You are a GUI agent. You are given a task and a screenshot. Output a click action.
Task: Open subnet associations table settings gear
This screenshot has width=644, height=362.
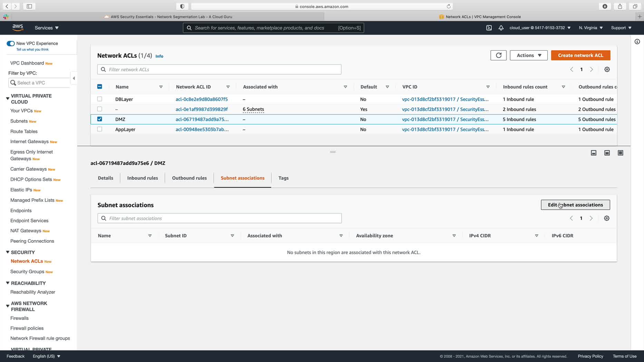click(x=606, y=218)
